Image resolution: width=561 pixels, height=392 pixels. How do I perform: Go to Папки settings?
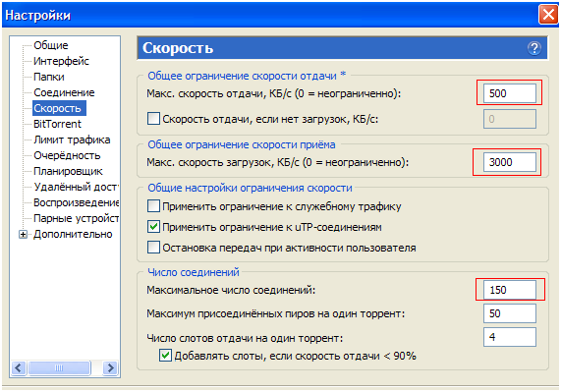pos(49,77)
